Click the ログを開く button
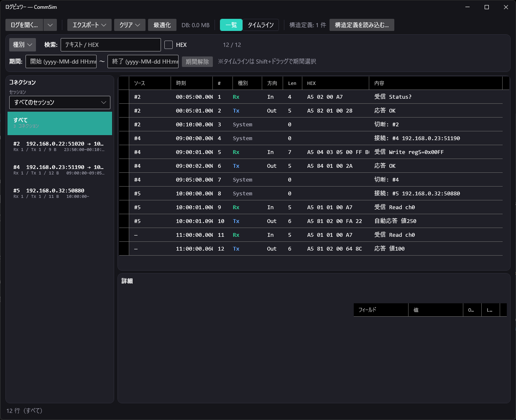516x420 pixels. [24, 25]
